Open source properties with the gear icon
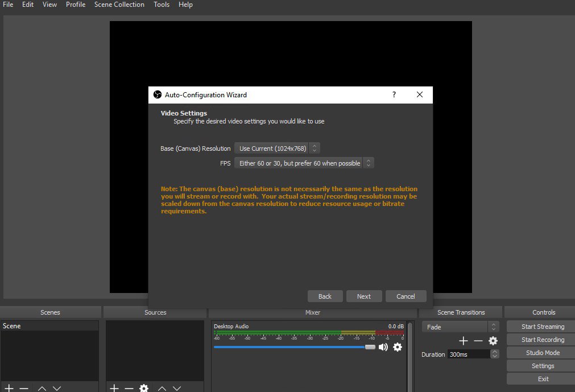 143,388
